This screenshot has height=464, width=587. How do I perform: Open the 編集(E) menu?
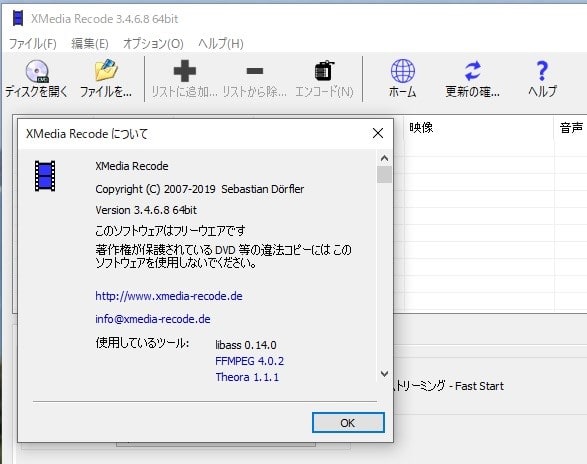(x=90, y=44)
